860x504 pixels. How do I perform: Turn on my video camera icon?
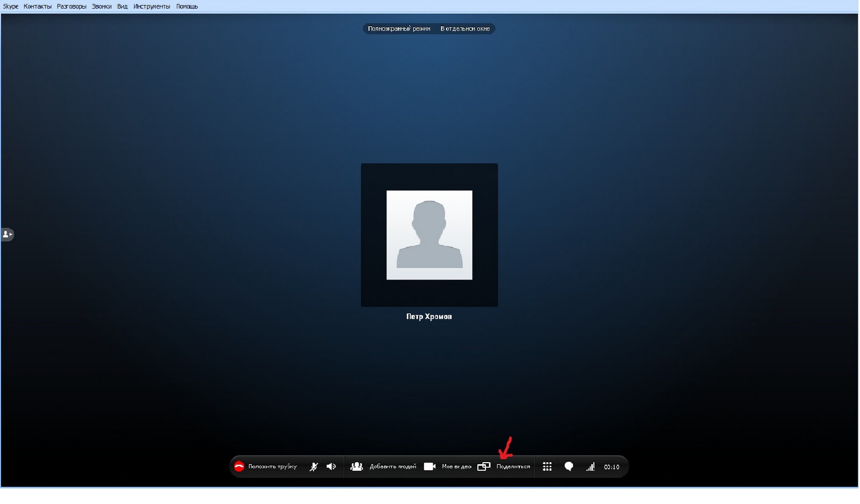(x=429, y=466)
